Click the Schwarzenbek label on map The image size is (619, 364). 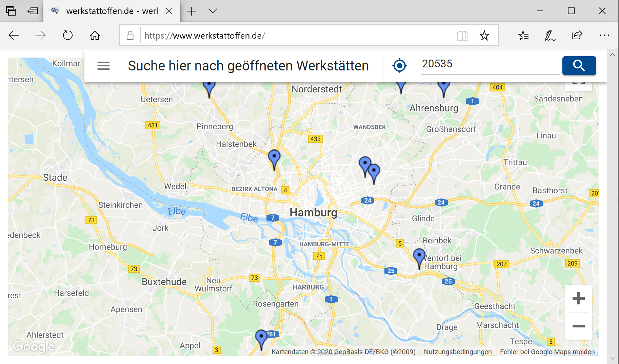point(556,251)
